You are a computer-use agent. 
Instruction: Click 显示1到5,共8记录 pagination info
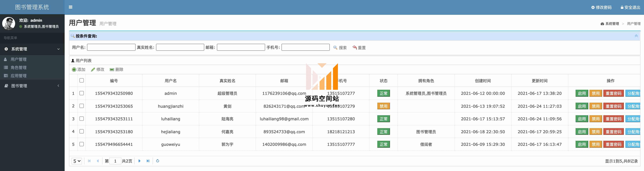click(x=621, y=161)
